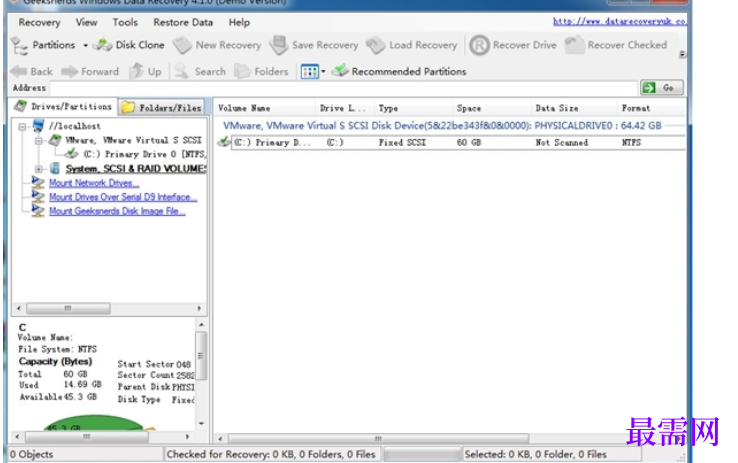Viewport: 738px width, 463px height.
Task: Click the details panel scroll up arrow
Action: coord(201,325)
